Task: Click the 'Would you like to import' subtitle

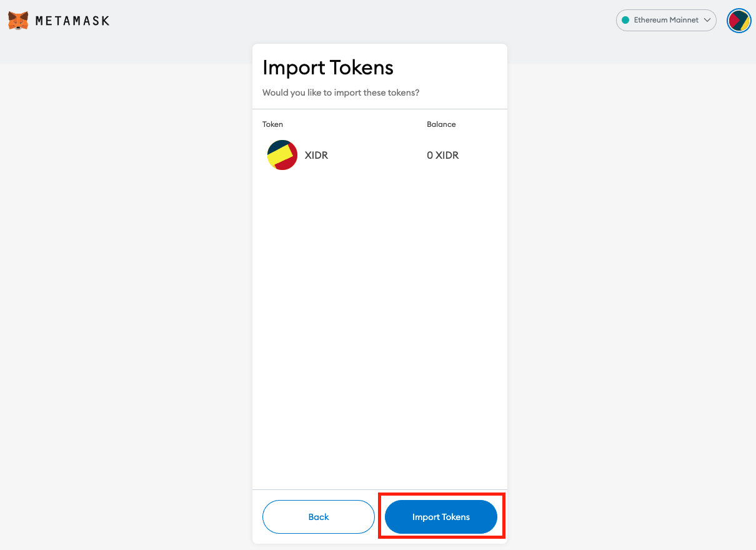Action: point(341,92)
